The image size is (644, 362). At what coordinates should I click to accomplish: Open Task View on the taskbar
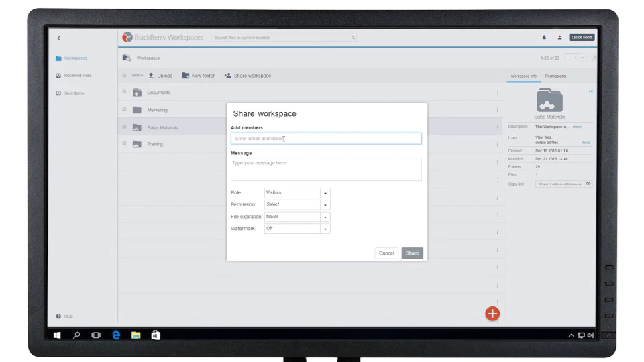click(96, 335)
